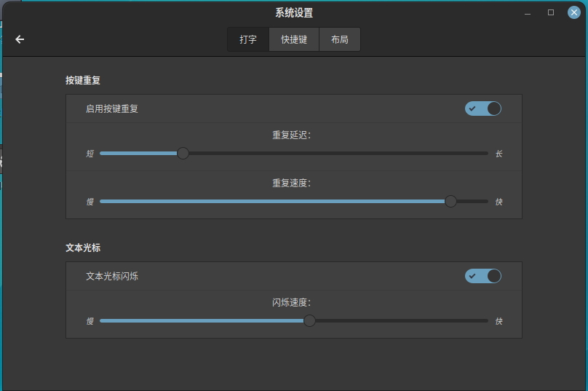Turn off the 文本光标闪烁 switch
This screenshot has width=588, height=391.
pyautogui.click(x=483, y=276)
